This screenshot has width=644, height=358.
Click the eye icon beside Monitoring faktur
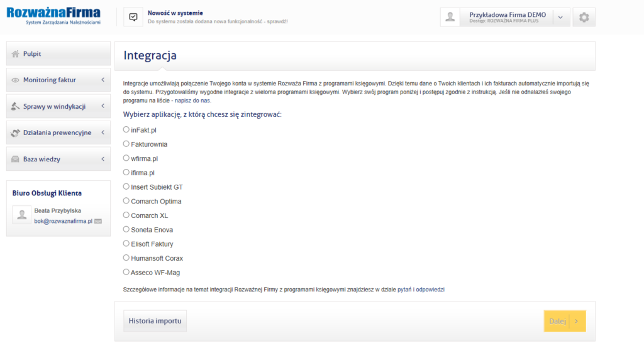click(15, 80)
